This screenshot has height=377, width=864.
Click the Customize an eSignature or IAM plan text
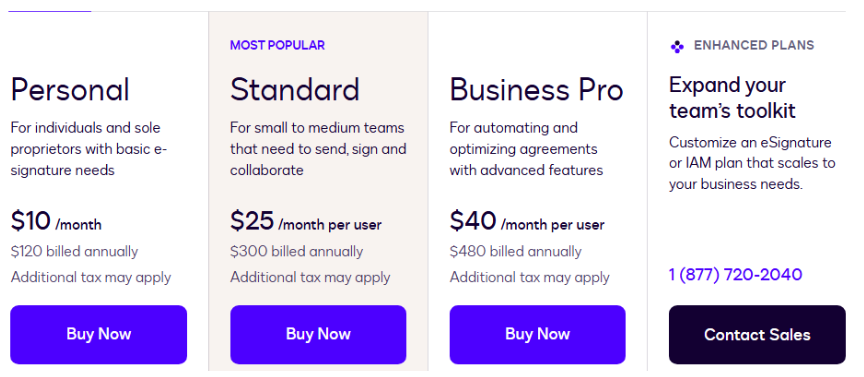[x=752, y=164]
